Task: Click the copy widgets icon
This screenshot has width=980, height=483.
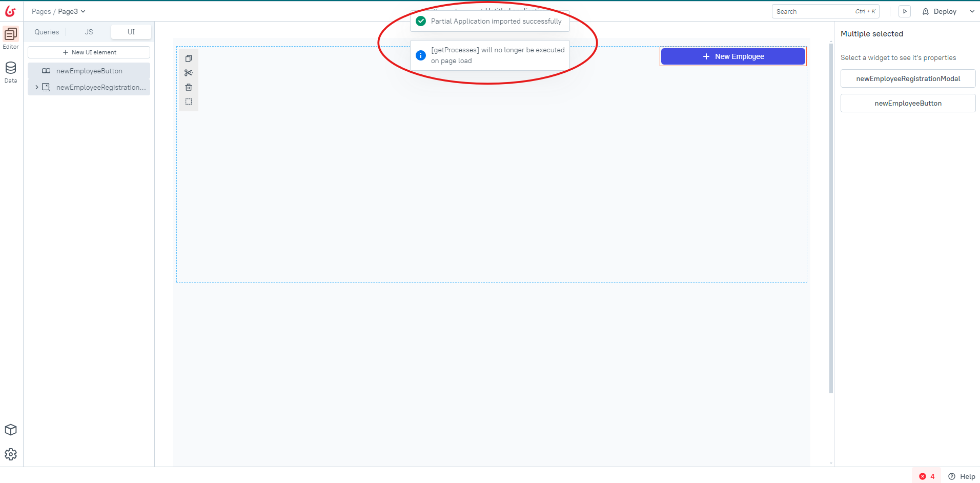Action: tap(189, 58)
